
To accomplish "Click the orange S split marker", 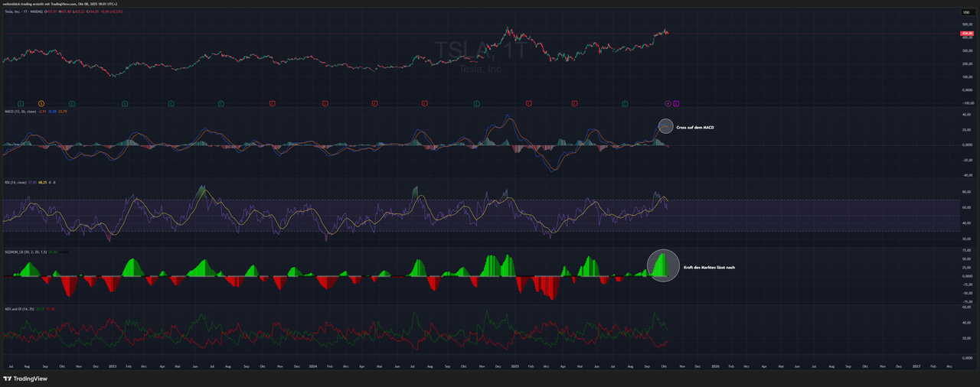I will point(41,103).
